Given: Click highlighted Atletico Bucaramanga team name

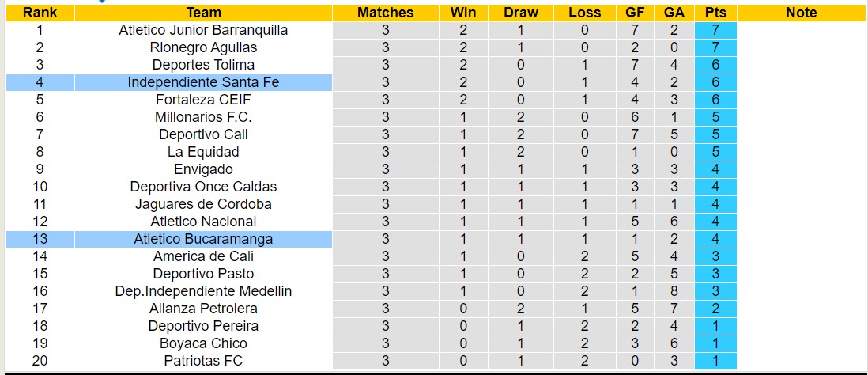Looking at the screenshot, I should click(x=203, y=239).
